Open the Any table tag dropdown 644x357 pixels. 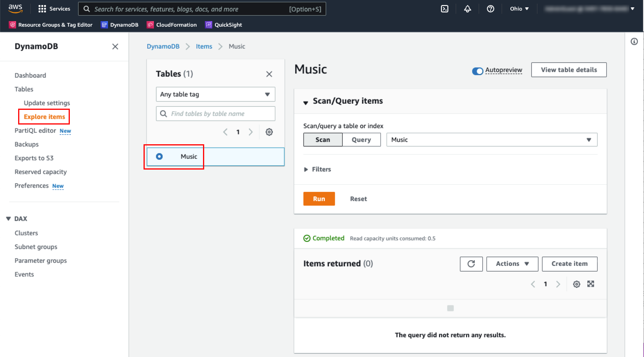[215, 94]
